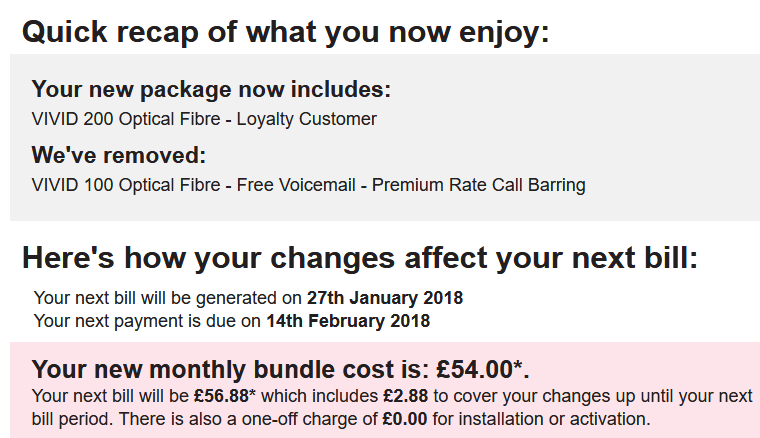Select the 'We've removed:' subheading
Viewport: 760px width, 438px height.
pos(119,156)
